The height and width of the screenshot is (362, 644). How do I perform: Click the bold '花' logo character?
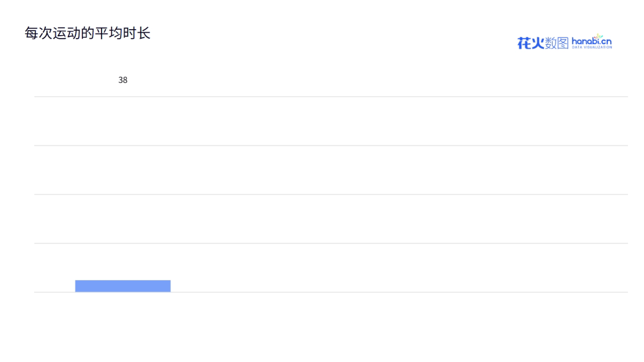pyautogui.click(x=524, y=43)
